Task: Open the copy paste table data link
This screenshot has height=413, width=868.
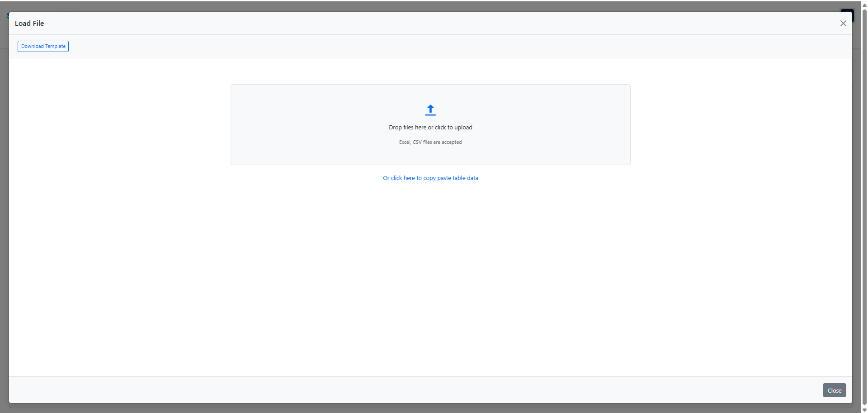Action: (430, 178)
